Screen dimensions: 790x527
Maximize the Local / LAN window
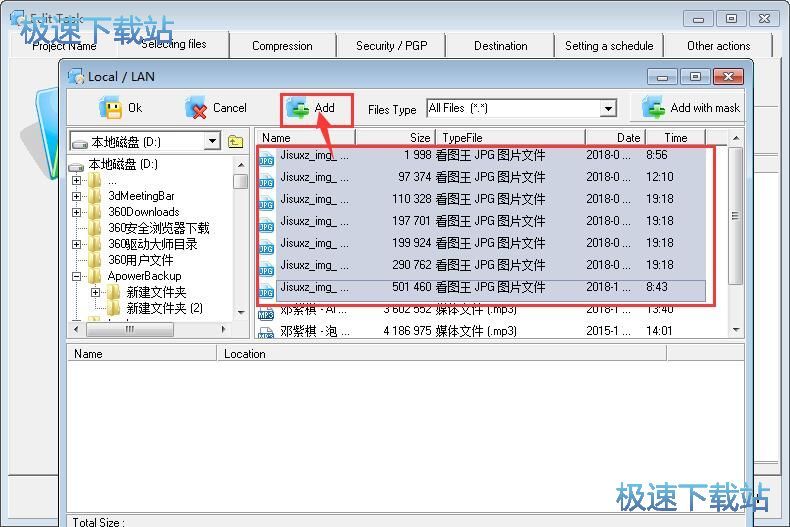[x=695, y=77]
